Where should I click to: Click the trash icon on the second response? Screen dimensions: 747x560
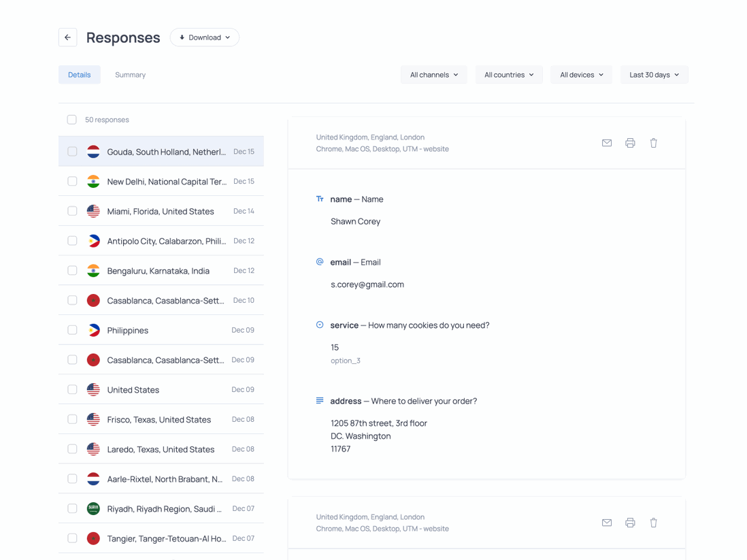654,523
